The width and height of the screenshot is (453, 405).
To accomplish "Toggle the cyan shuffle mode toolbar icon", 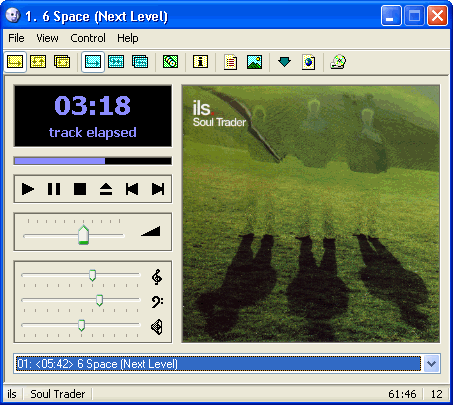I will point(116,62).
